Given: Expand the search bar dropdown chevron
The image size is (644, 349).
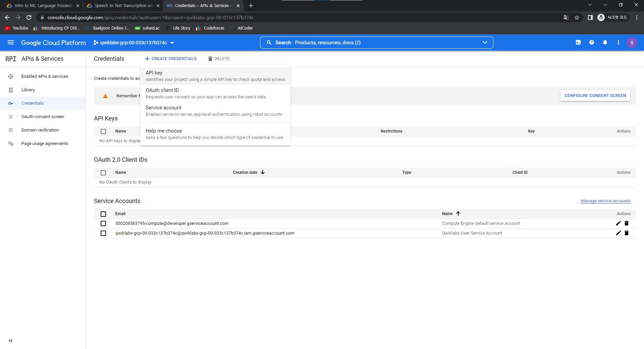Looking at the screenshot, I should (x=485, y=43).
